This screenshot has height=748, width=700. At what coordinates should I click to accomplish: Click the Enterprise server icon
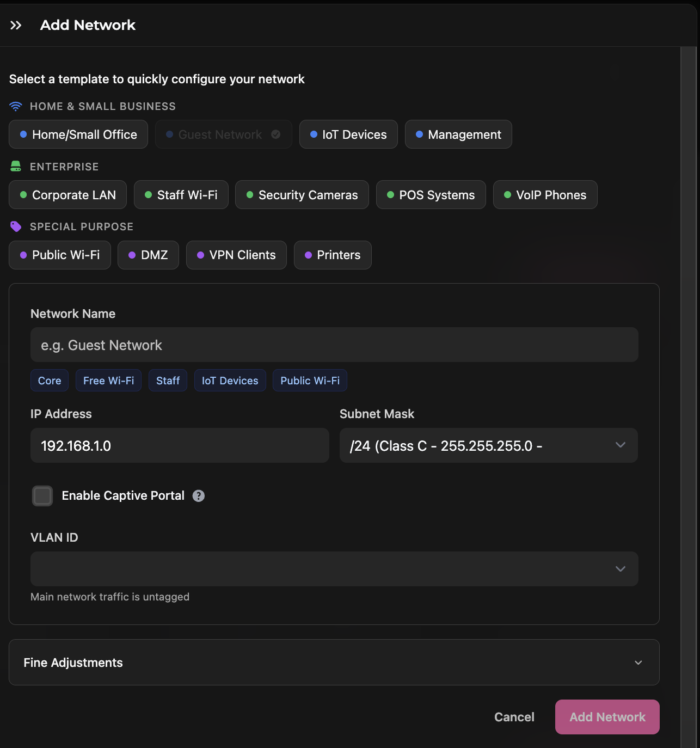[16, 167]
